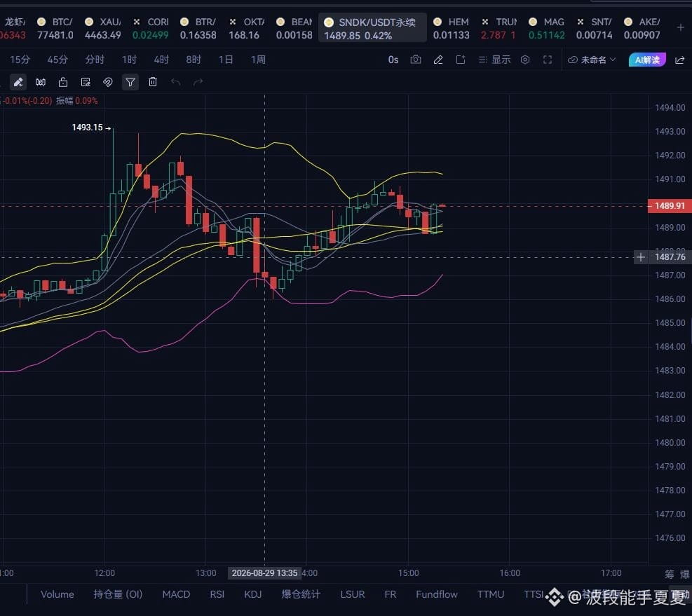
Task: Switch to the BEAN symbol tab
Action: 294,28
